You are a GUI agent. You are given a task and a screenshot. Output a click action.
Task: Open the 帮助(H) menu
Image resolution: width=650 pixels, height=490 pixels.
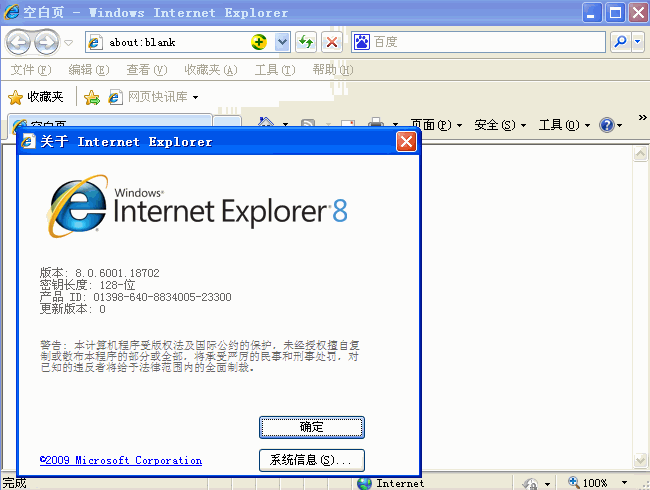(333, 70)
